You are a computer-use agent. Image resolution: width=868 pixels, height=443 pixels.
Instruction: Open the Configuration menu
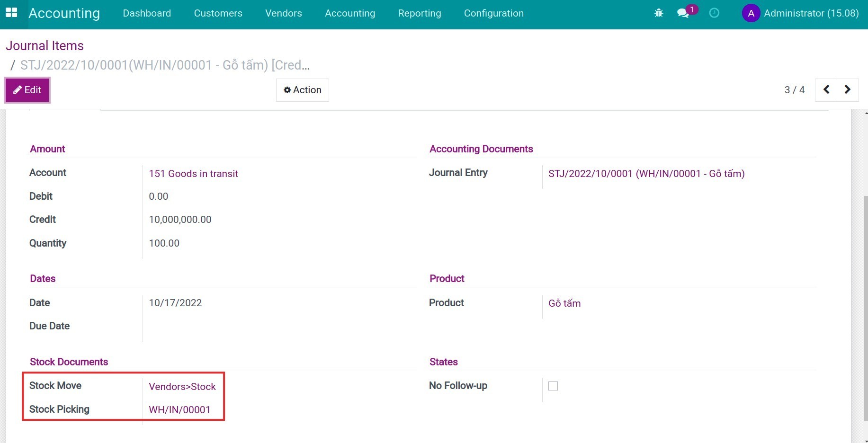coord(493,13)
